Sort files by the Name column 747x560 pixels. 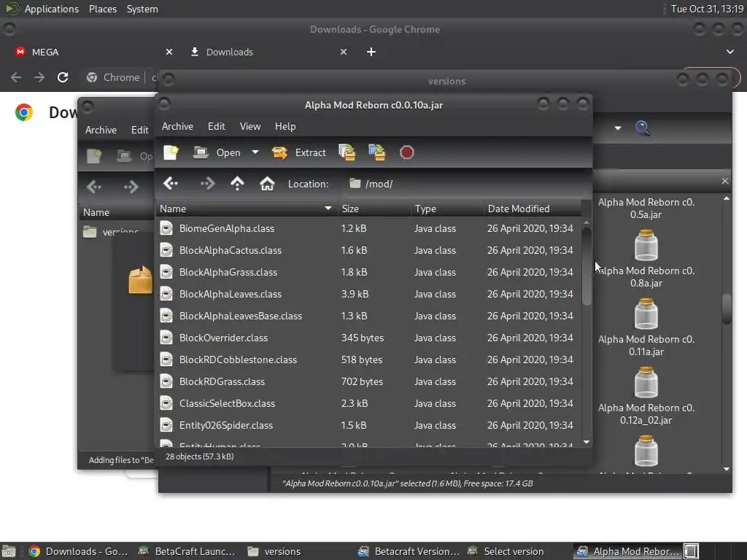pyautogui.click(x=247, y=209)
